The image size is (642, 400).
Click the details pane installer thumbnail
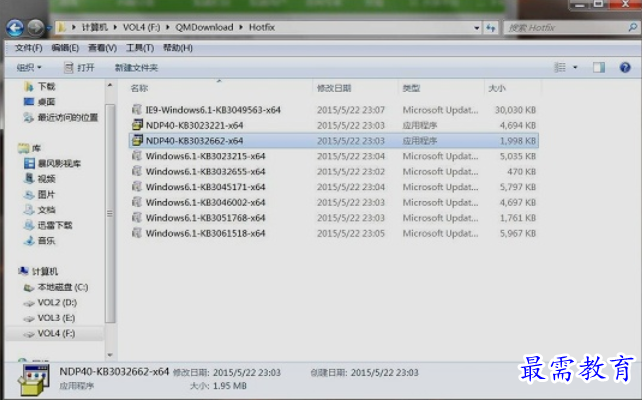(34, 380)
